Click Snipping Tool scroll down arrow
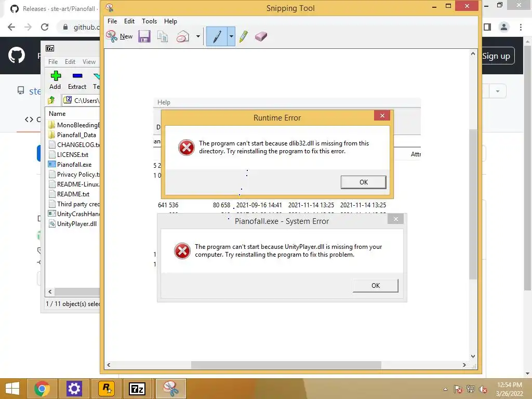 pyautogui.click(x=473, y=356)
